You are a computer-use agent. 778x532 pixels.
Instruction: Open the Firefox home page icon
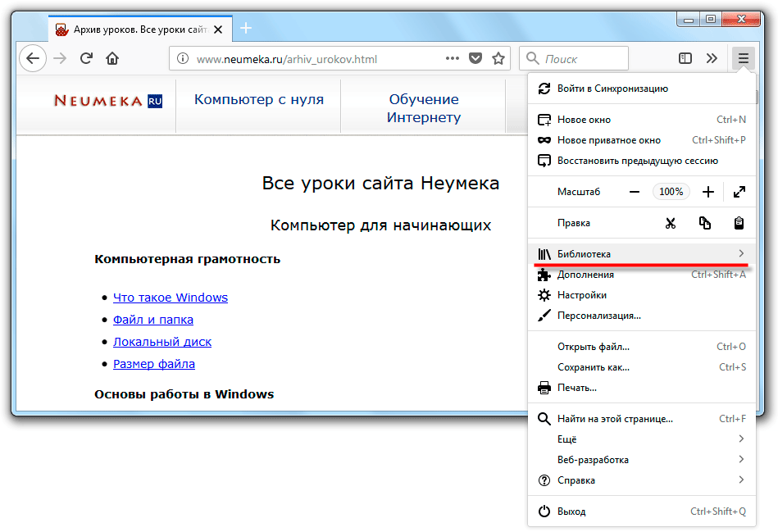coord(112,58)
